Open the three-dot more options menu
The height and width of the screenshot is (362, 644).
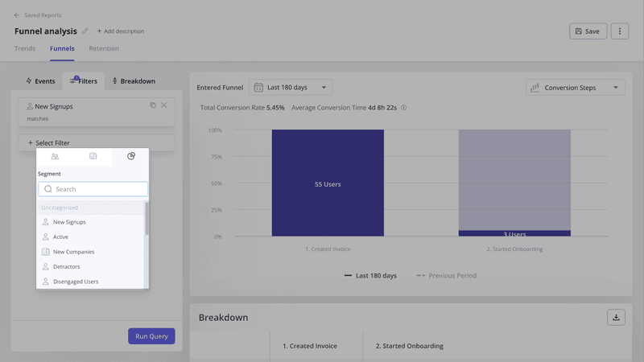[x=619, y=31]
